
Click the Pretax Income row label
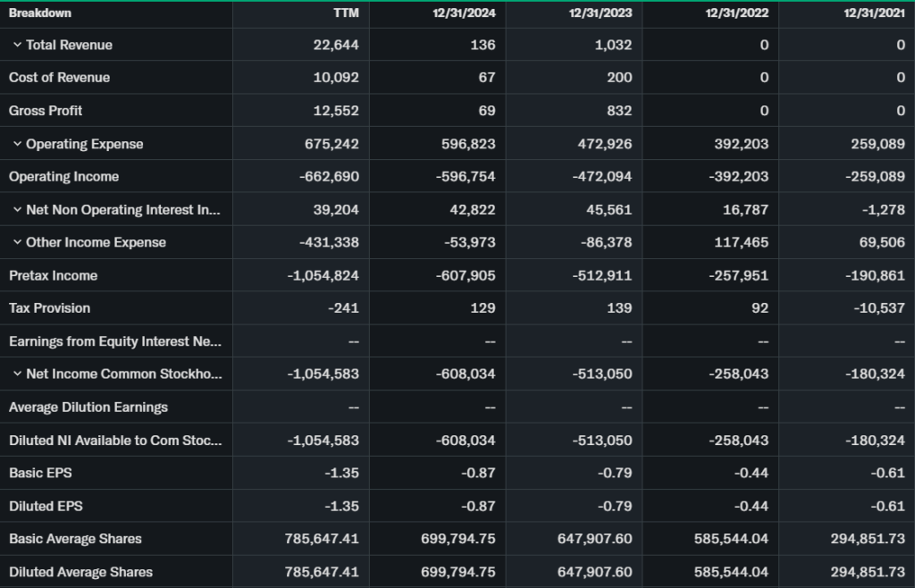tap(53, 275)
